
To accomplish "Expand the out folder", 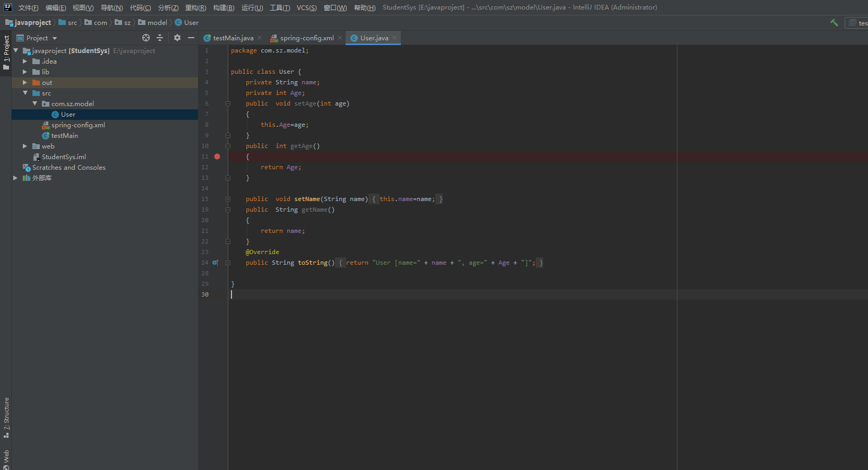I will point(25,82).
